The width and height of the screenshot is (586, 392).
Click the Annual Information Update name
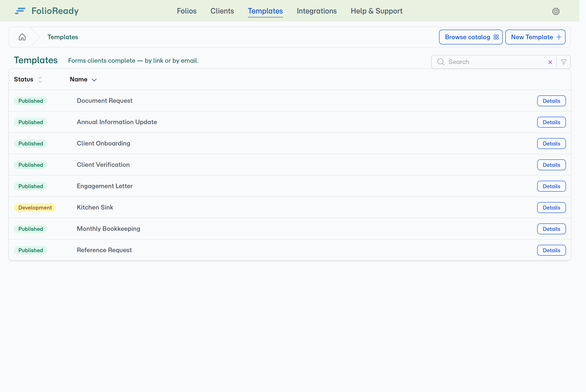click(x=117, y=122)
